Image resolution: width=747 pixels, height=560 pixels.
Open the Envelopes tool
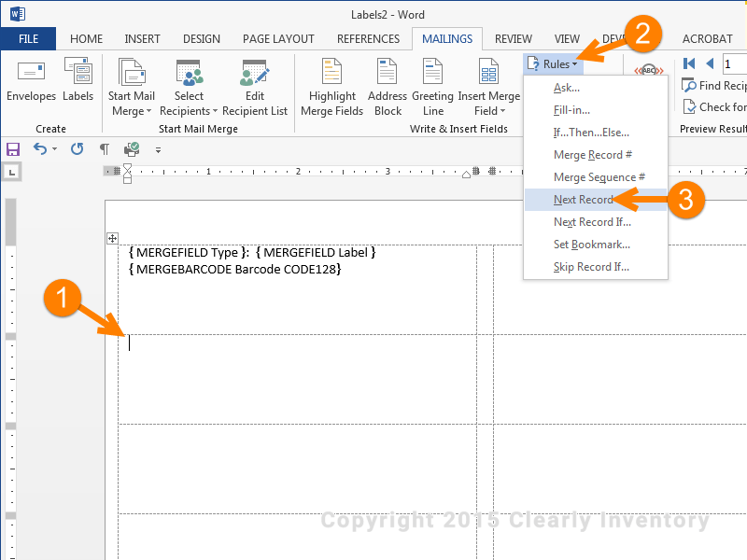tap(31, 81)
